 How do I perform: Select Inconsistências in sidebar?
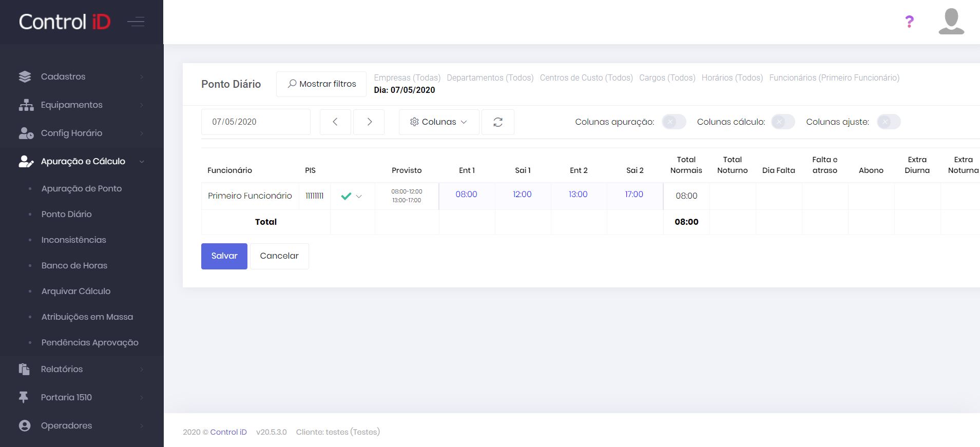point(73,240)
